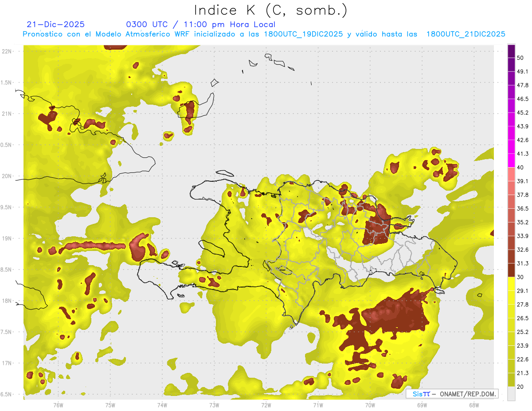532x411 pixels.
Task: Click the colorbar label "39.1"
Action: coord(523,181)
